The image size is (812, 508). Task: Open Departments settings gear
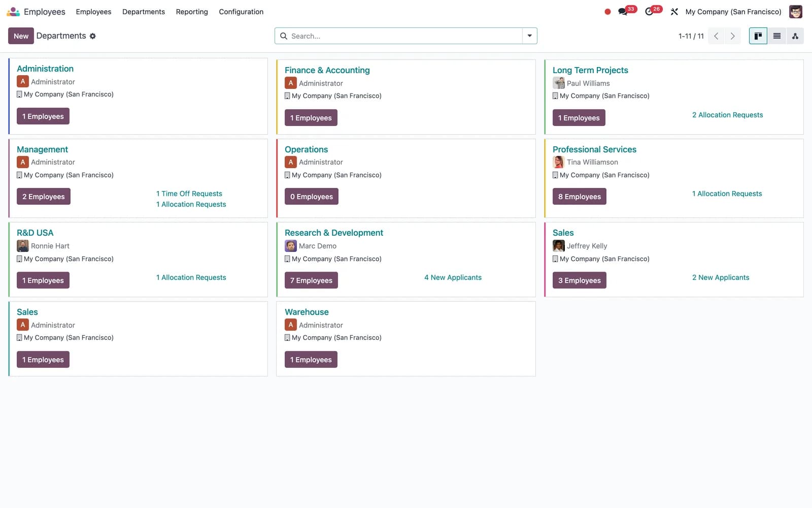(x=92, y=36)
